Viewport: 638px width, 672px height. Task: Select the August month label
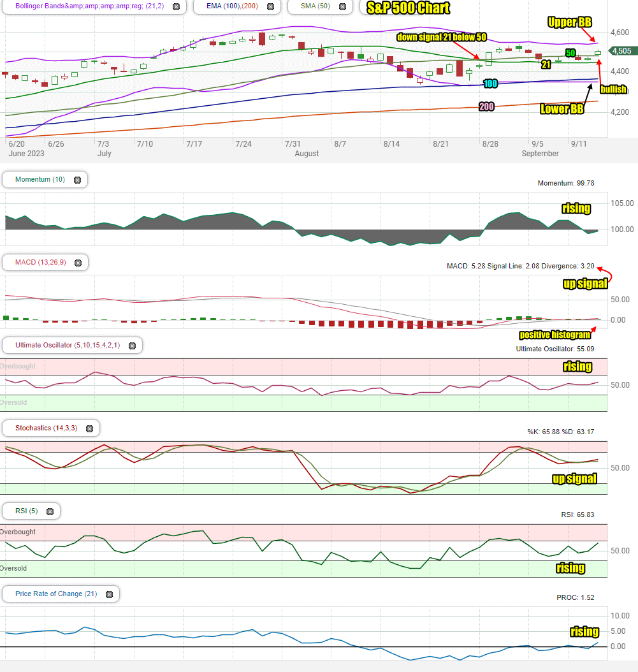[x=307, y=154]
